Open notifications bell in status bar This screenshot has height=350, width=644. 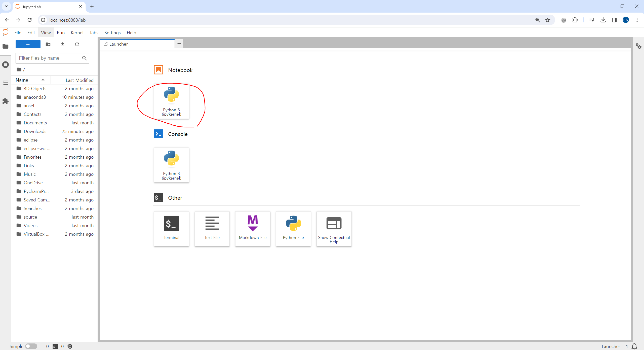634,346
